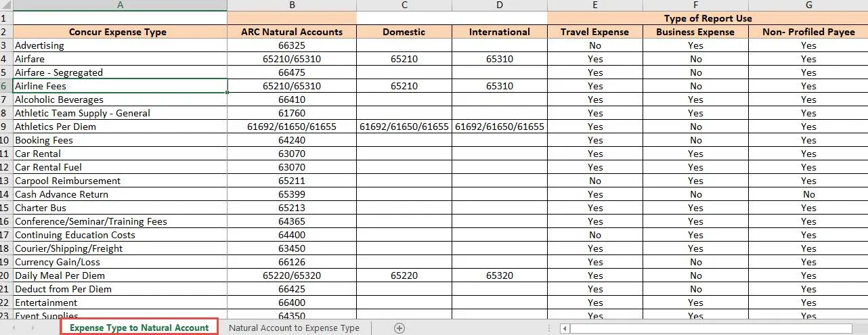
Task: Click the horizontal scrollbar left arrow
Action: click(564, 328)
